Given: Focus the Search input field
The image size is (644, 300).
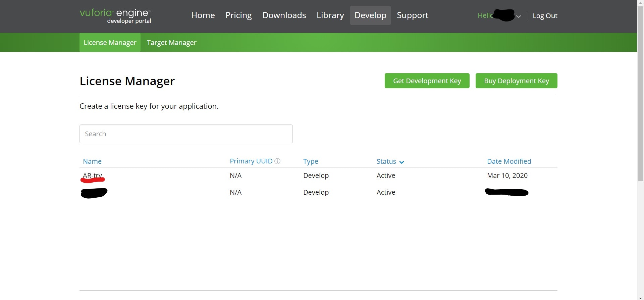Looking at the screenshot, I should click(x=186, y=134).
